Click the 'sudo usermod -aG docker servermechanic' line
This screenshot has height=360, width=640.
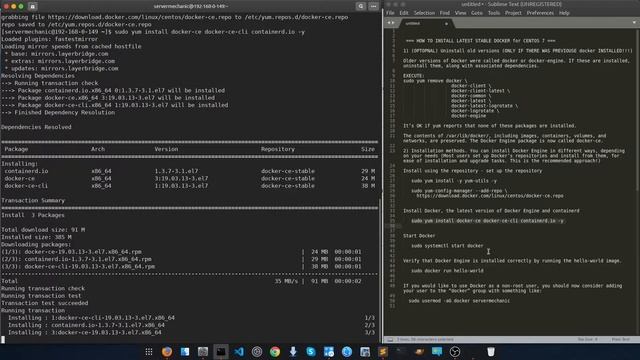[x=459, y=301]
